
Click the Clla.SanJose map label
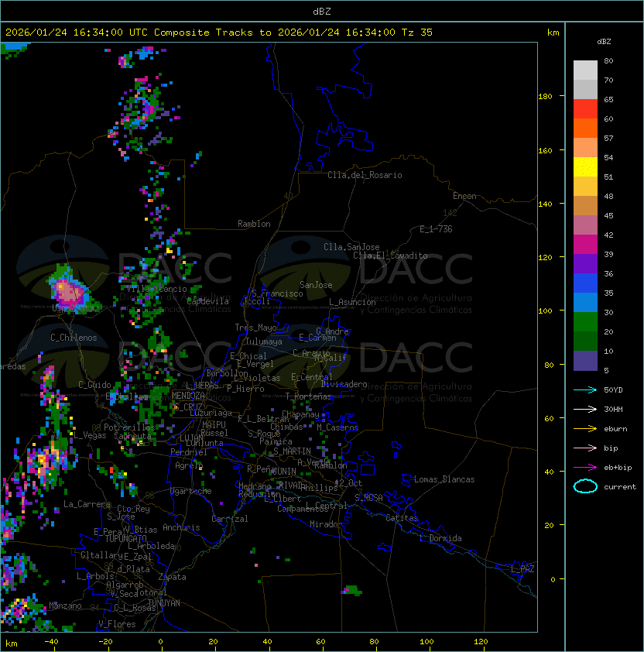click(x=351, y=247)
